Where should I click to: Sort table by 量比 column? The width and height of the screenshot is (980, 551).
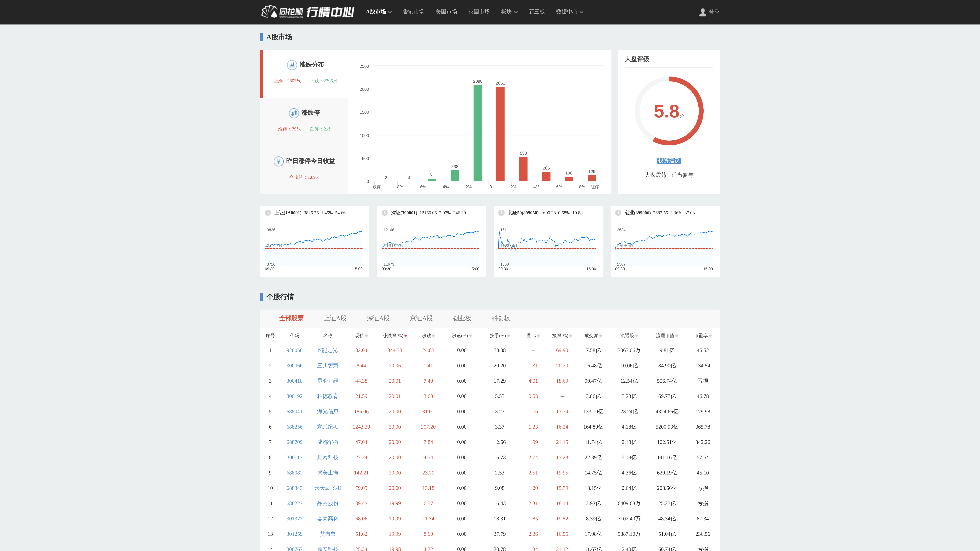(533, 335)
